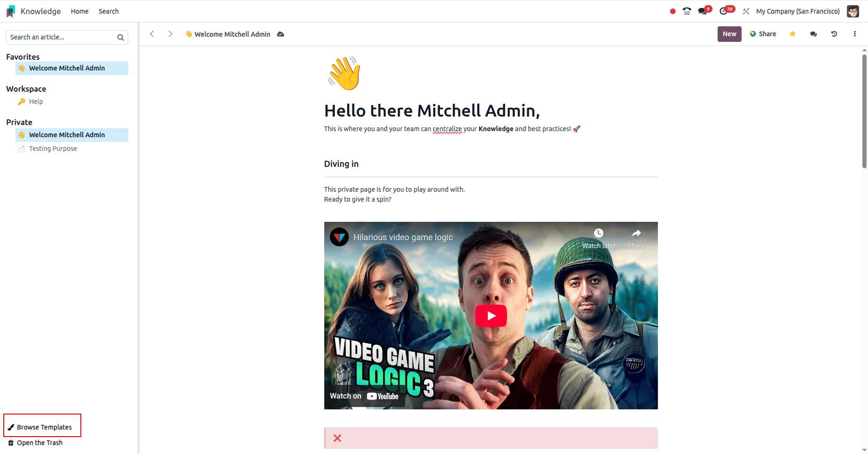The width and height of the screenshot is (868, 454).
Task: Click the Share button with globe
Action: (763, 34)
